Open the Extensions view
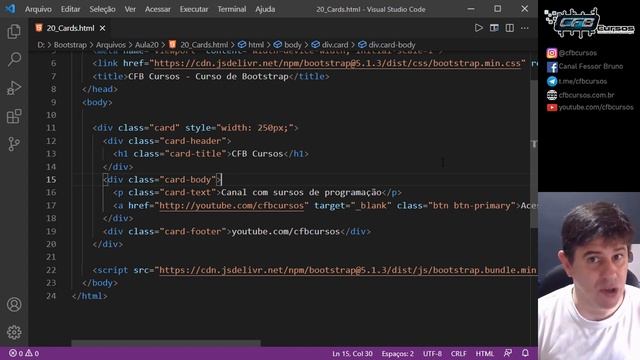 coord(14,116)
